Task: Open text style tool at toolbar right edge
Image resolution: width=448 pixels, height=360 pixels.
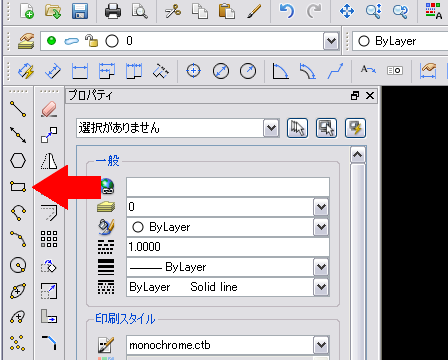Action: [434, 10]
